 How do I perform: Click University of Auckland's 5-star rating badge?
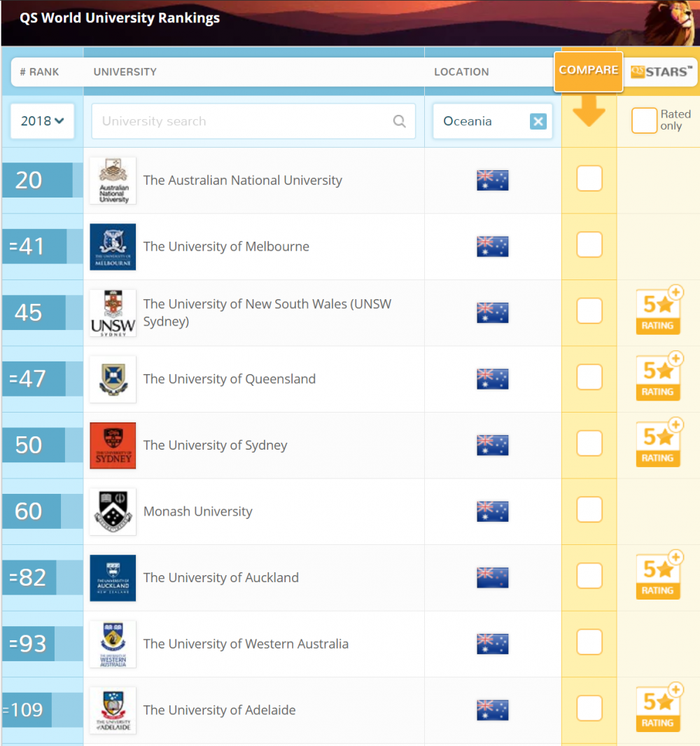pos(658,576)
